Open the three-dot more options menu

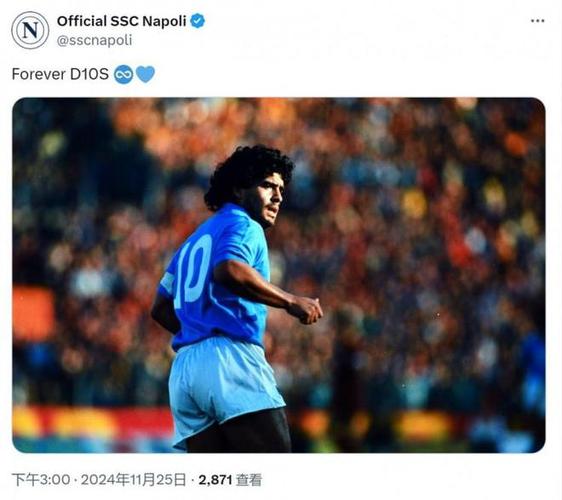pyautogui.click(x=537, y=21)
